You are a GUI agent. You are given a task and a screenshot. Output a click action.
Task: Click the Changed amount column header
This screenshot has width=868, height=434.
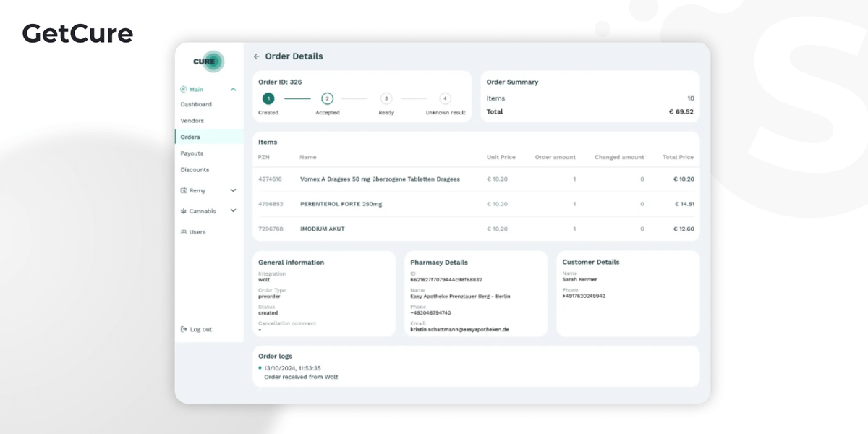coord(619,157)
